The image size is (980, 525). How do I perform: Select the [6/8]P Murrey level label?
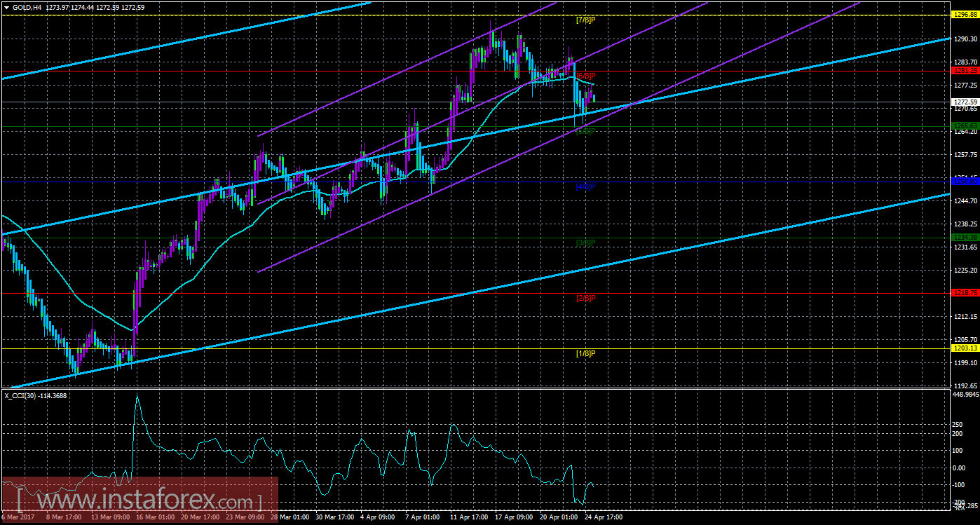coord(585,75)
